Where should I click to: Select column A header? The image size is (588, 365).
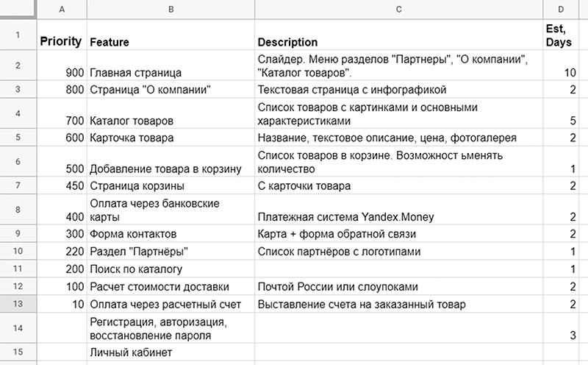60,9
